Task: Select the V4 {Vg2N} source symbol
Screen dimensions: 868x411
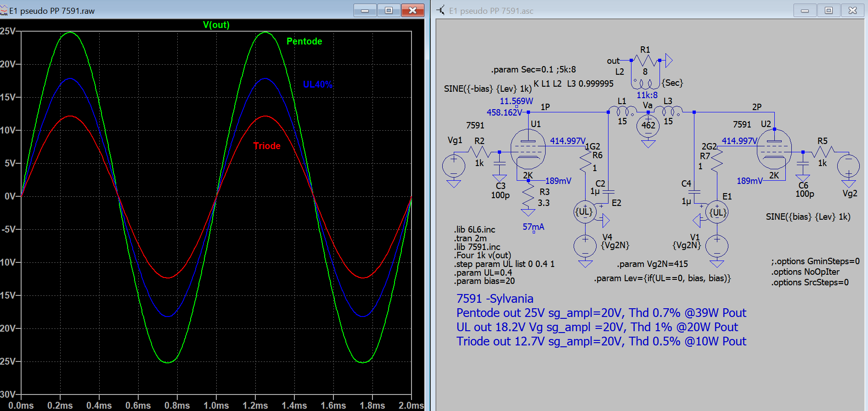Action: point(586,245)
